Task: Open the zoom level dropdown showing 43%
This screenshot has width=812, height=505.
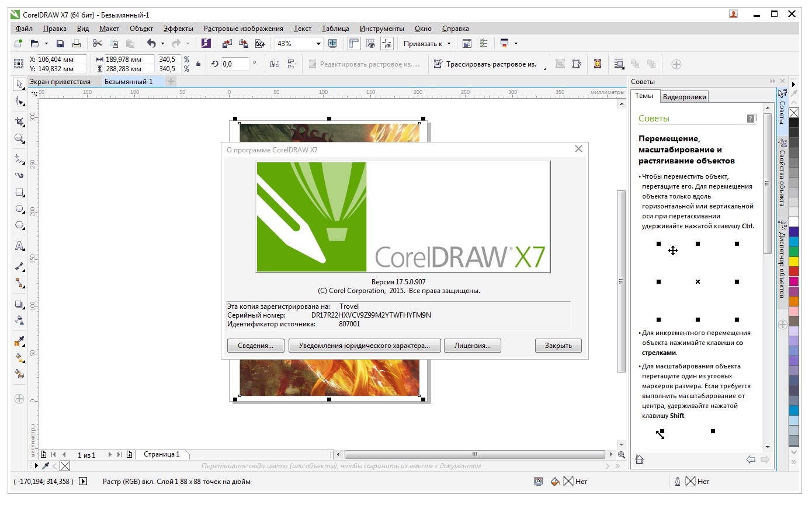Action: tap(318, 43)
